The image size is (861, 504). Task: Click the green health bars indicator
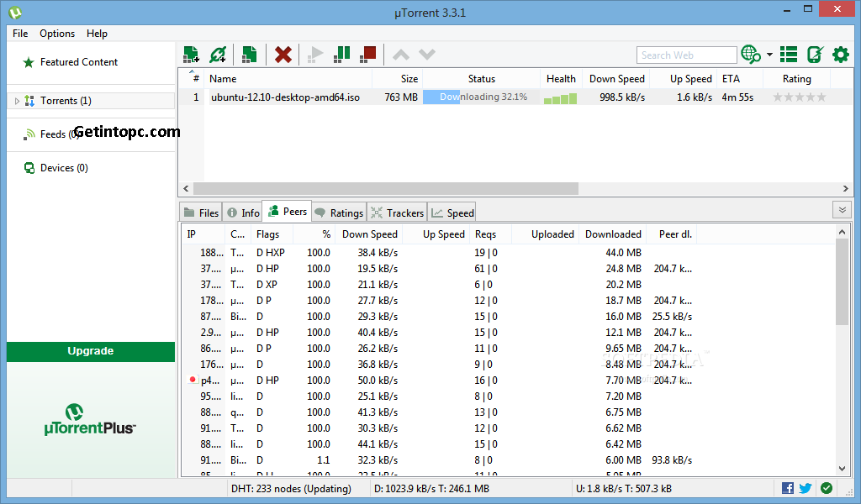(560, 98)
